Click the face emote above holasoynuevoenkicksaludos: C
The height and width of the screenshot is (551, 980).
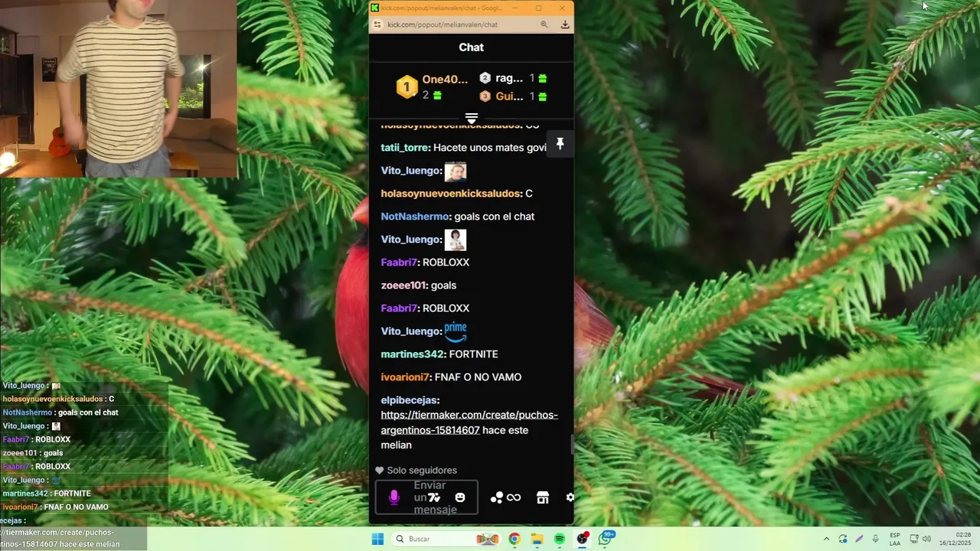pyautogui.click(x=456, y=171)
